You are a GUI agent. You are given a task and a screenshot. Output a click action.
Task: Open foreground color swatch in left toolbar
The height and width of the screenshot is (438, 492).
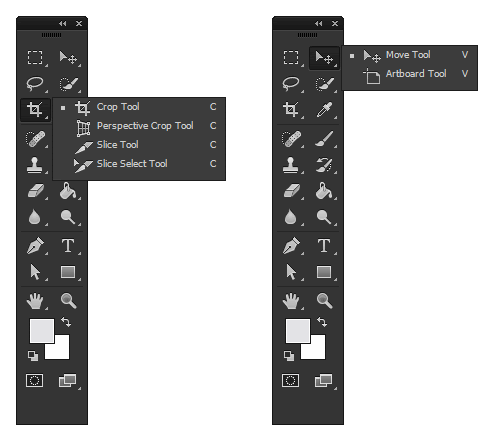(x=42, y=330)
